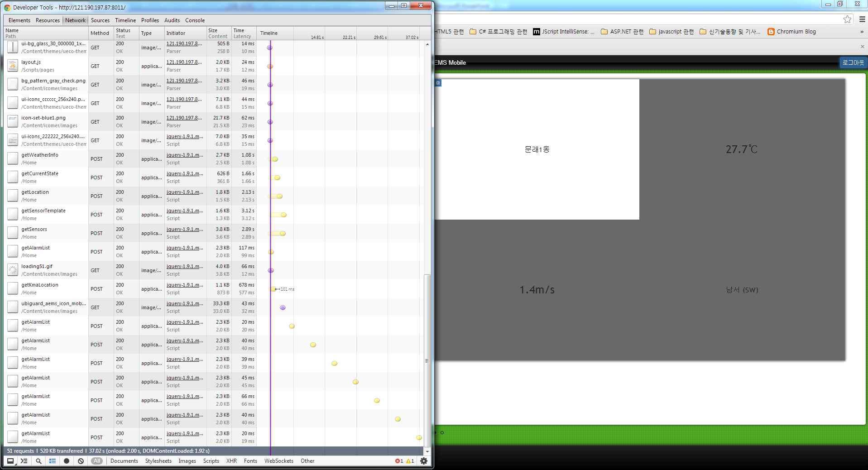
Task: Sort by the Name Path column header
Action: pyautogui.click(x=46, y=33)
